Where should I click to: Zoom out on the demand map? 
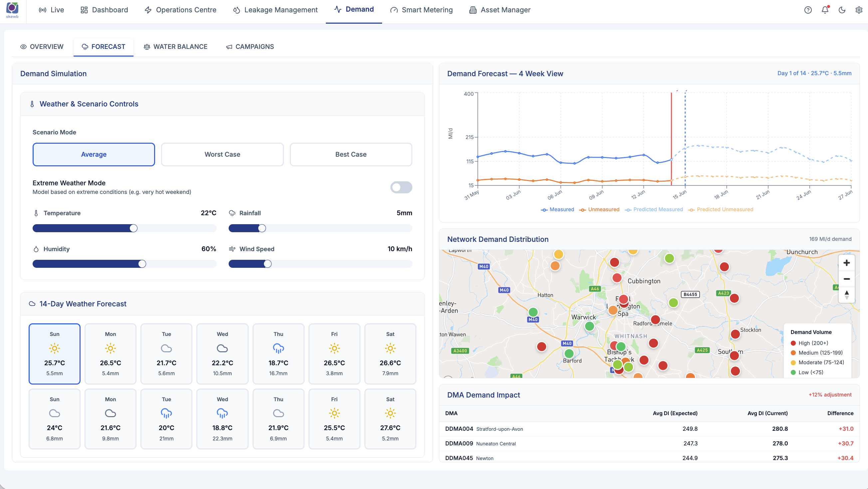point(846,279)
